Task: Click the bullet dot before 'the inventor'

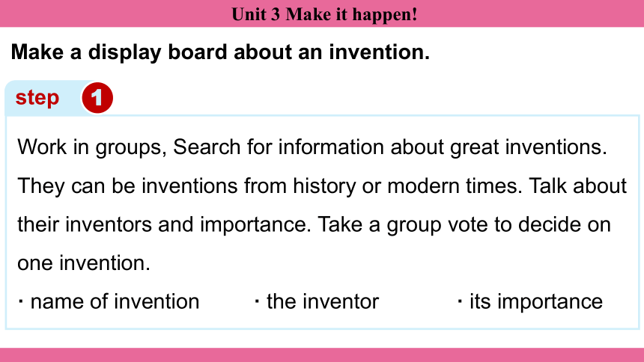Action: point(257,302)
